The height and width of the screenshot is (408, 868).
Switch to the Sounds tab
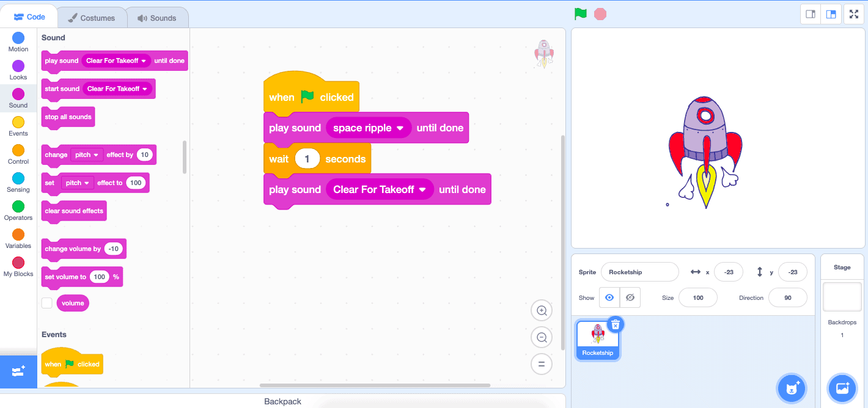tap(157, 18)
